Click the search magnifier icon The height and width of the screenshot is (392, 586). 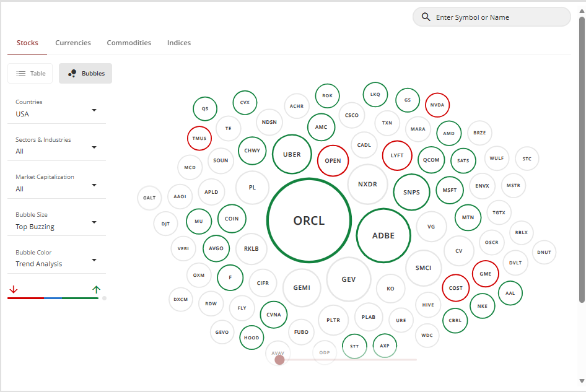426,17
